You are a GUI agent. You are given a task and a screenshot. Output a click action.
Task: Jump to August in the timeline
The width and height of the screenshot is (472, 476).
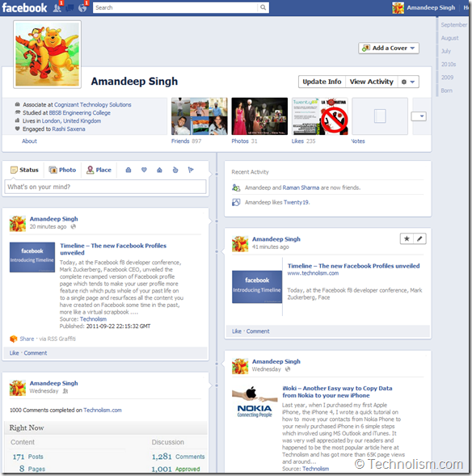tap(449, 38)
